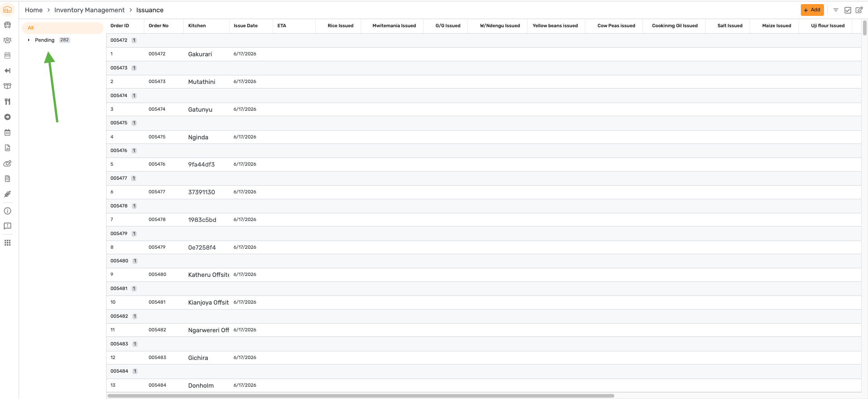Open the bus transport icon in the sidebar

[7, 25]
